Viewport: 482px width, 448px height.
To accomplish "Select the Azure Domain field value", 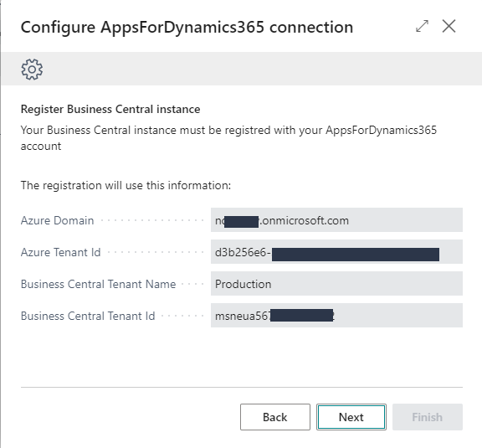I will click(336, 220).
